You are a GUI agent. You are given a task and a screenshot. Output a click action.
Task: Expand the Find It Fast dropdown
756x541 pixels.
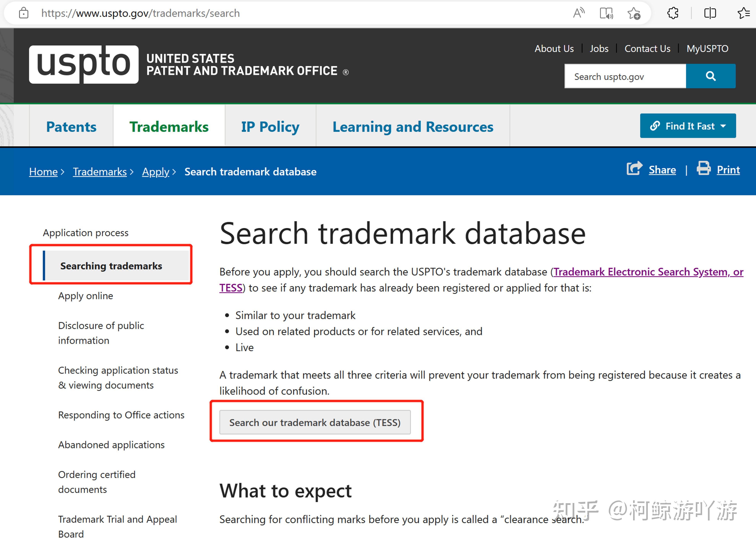tap(688, 126)
